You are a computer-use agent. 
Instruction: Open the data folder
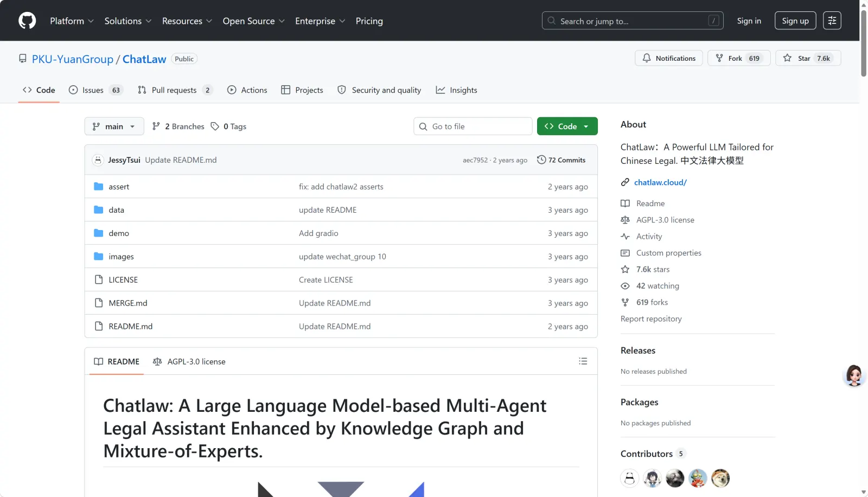(x=116, y=210)
